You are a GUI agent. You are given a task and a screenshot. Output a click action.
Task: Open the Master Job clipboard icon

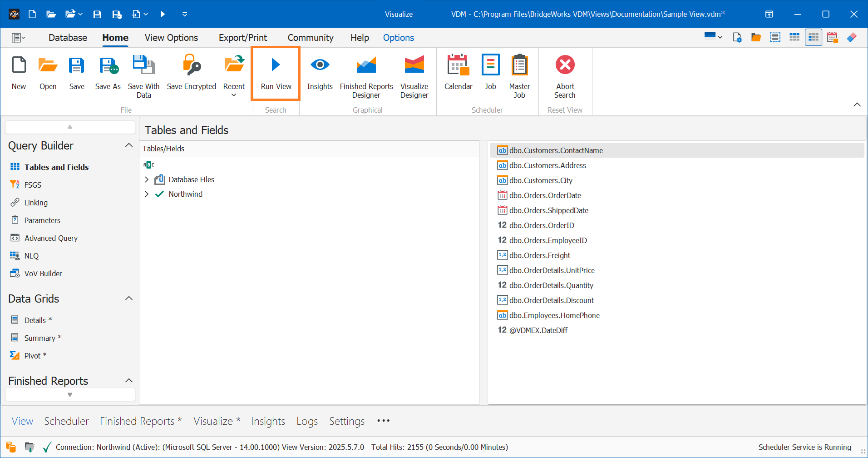point(519,65)
